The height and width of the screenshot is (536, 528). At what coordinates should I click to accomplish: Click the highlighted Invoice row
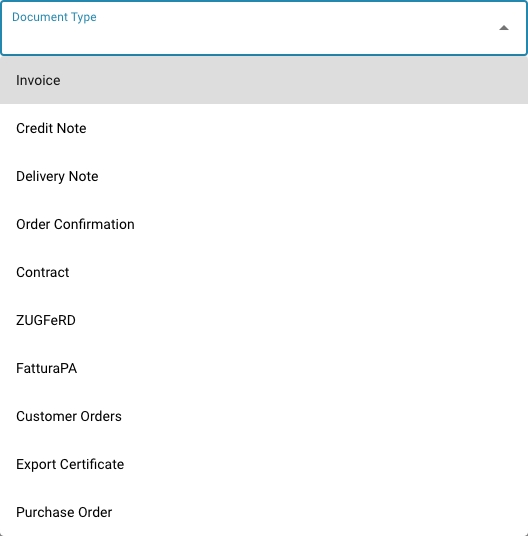(264, 80)
